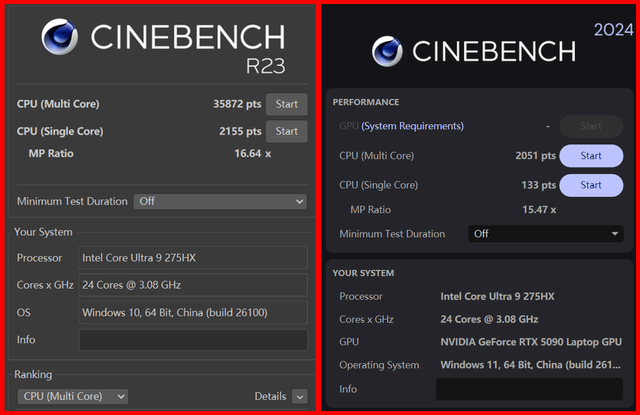Select the R23 Cores x GHz field
The width and height of the screenshot is (640, 415).
(193, 285)
